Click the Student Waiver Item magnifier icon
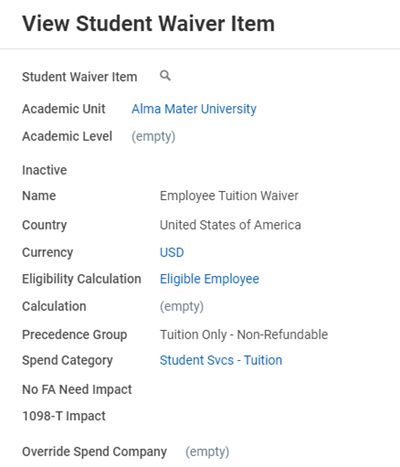The height and width of the screenshot is (467, 400). (x=165, y=76)
